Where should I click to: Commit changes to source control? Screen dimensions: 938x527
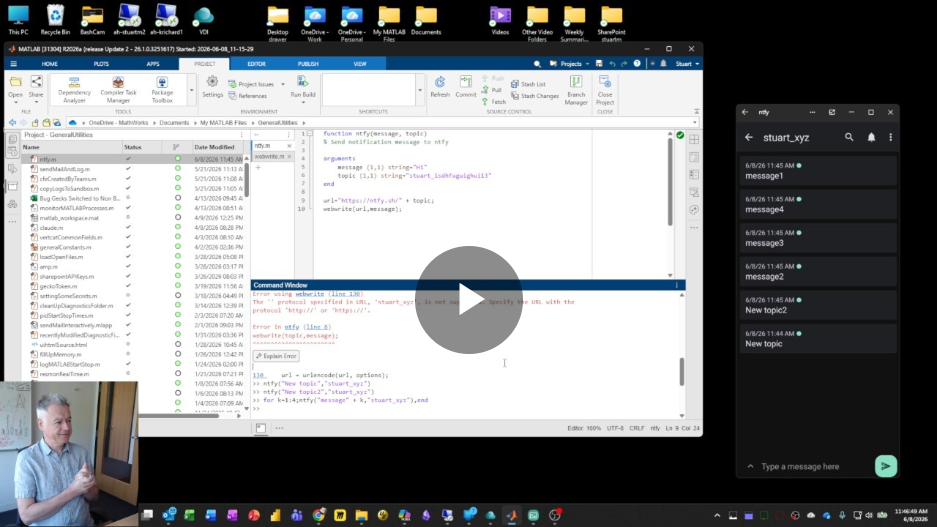click(x=465, y=87)
